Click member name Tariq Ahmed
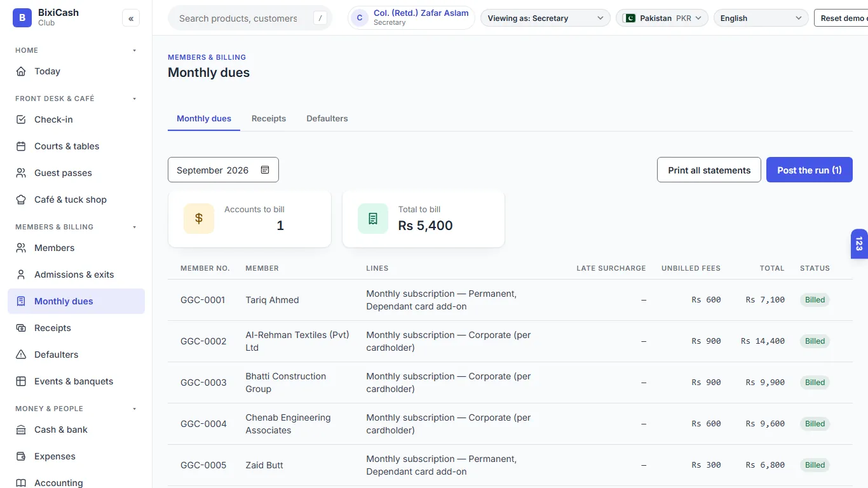 coord(272,300)
